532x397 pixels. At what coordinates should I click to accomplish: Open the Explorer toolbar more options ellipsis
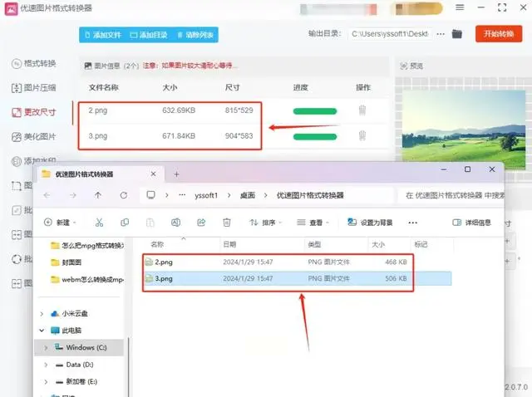412,223
